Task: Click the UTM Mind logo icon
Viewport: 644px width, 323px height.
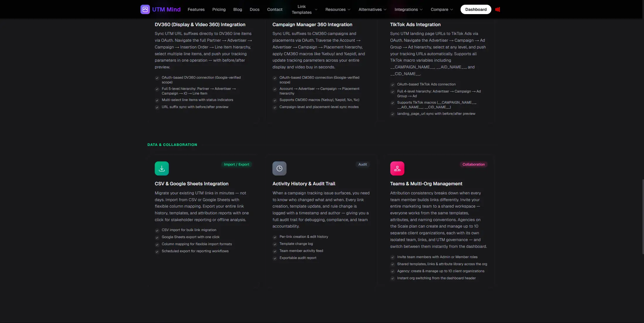Action: 145,9
